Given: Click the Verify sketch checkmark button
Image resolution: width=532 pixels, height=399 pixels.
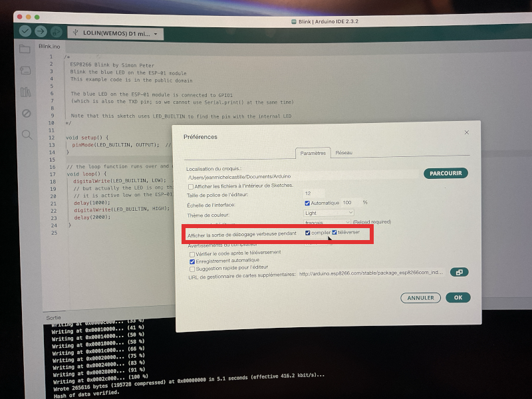Looking at the screenshot, I should [25, 31].
